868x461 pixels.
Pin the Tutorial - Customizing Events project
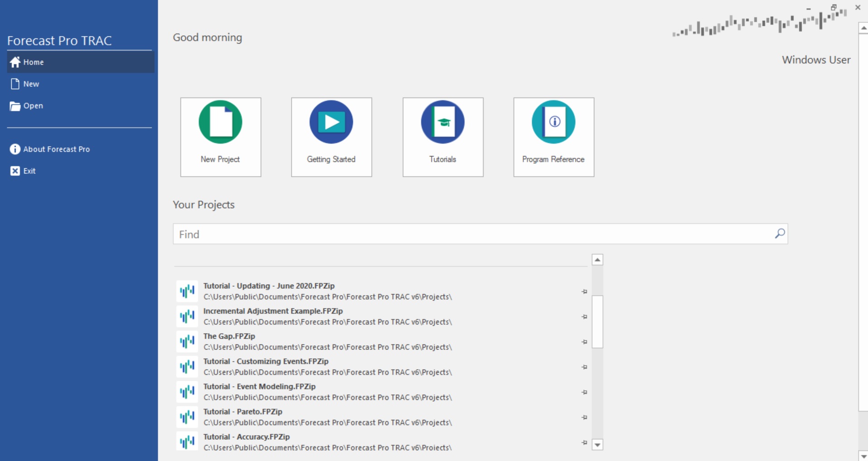click(x=584, y=367)
